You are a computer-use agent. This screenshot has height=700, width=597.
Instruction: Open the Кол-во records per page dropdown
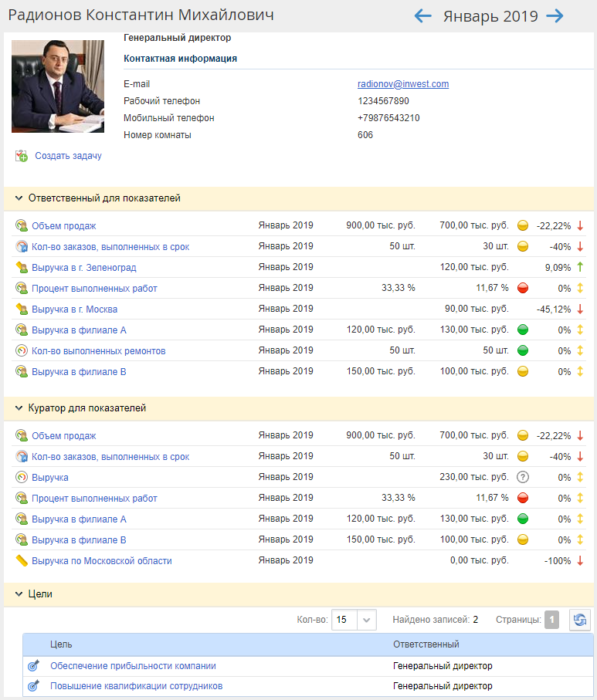[x=366, y=620]
